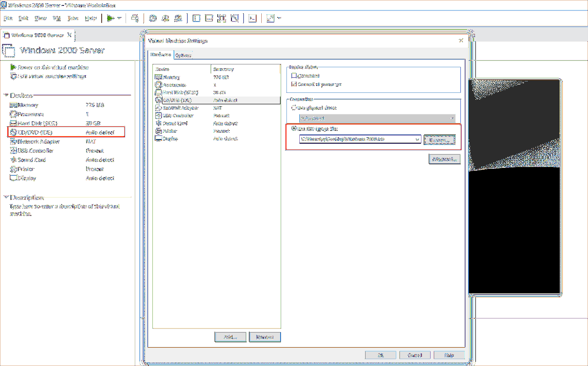Open the power options arrow beside the play icon

pos(119,18)
